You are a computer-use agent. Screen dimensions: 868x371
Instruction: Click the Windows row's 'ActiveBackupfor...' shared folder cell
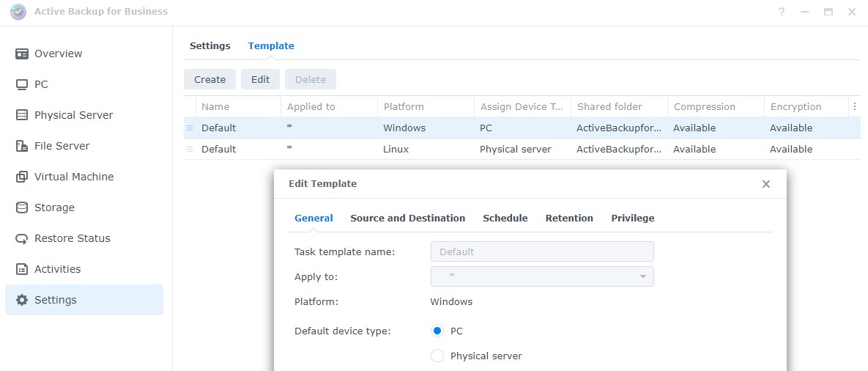(619, 128)
